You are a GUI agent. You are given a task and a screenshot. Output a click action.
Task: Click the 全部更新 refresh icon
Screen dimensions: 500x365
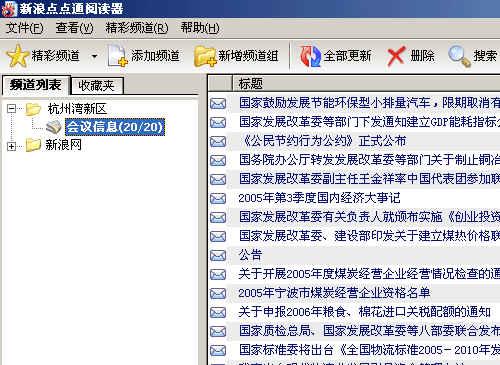[x=311, y=56]
